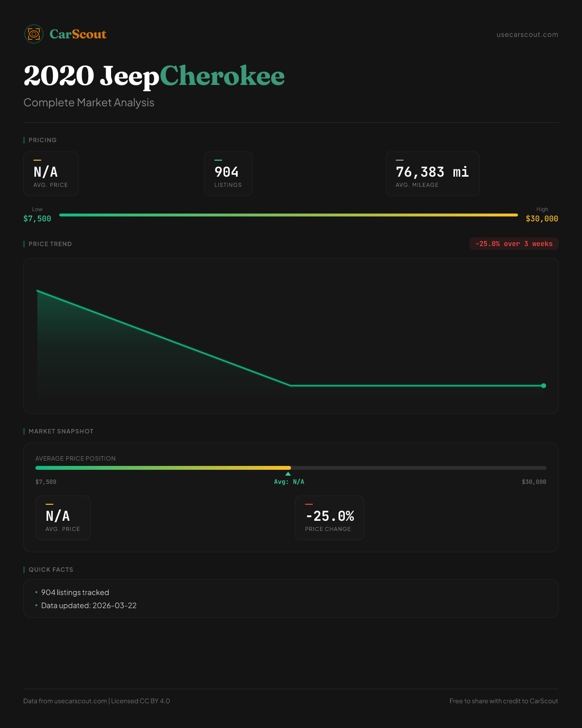This screenshot has height=728, width=582.
Task: Click the average price position bar
Action: (291, 468)
